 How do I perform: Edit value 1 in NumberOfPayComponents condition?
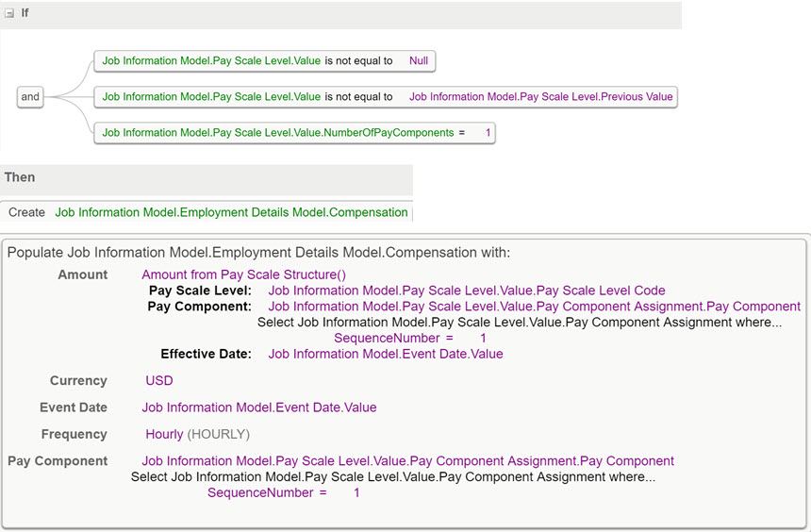tap(488, 132)
